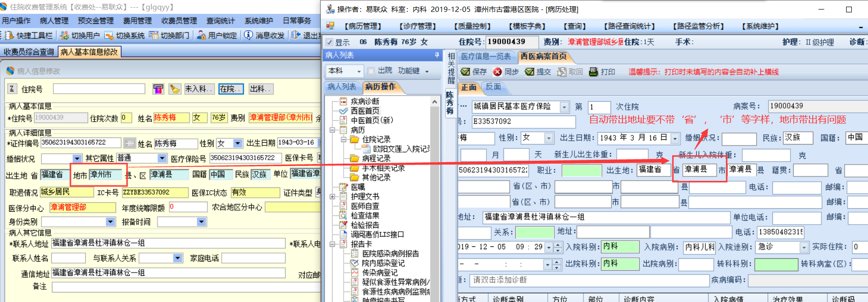The width and height of the screenshot is (868, 302).
Task: Open 疾病诊断 item in record tree
Action: 365,101
